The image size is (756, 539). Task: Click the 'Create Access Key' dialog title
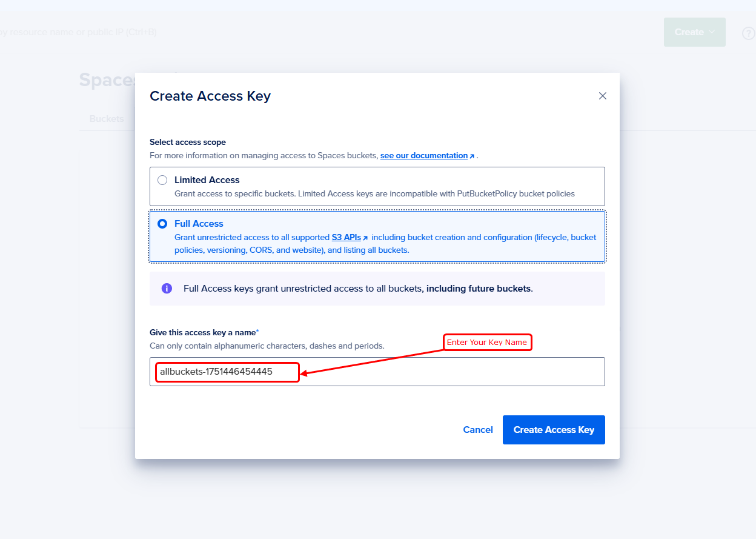(x=210, y=96)
